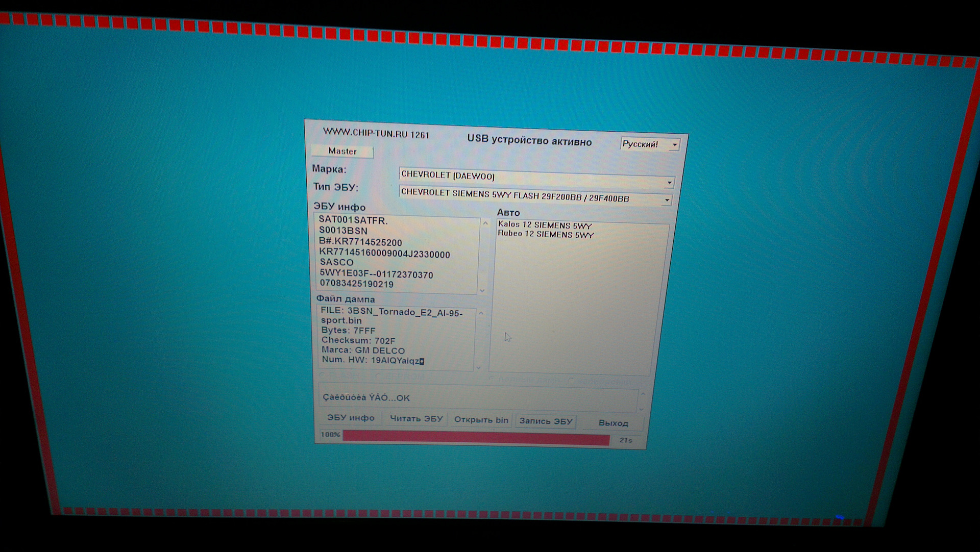Click scroll-up arrow in ЭБУ инфо box
Screen dimensions: 980x552
pyautogui.click(x=485, y=223)
